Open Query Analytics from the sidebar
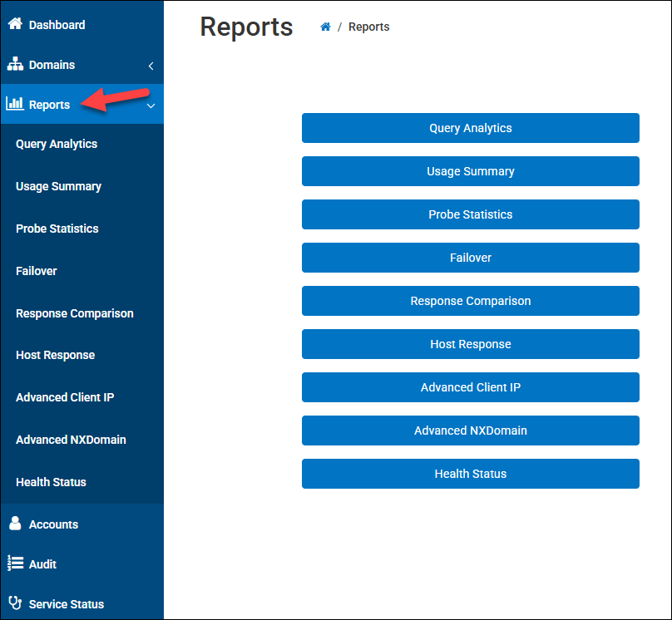672x620 pixels. pos(57,144)
